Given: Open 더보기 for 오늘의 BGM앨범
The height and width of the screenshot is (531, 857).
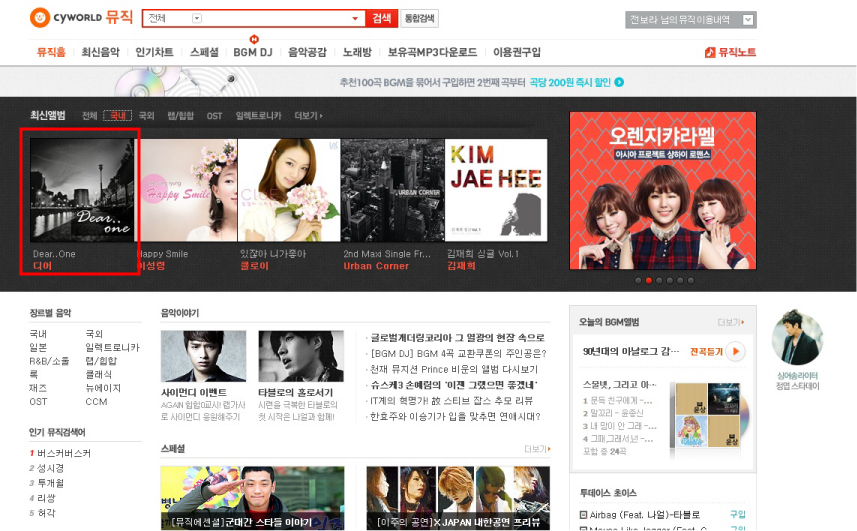Looking at the screenshot, I should click(731, 322).
